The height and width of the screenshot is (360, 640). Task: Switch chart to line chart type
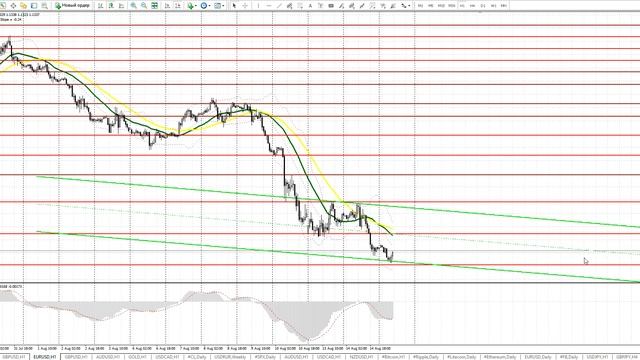[x=121, y=6]
